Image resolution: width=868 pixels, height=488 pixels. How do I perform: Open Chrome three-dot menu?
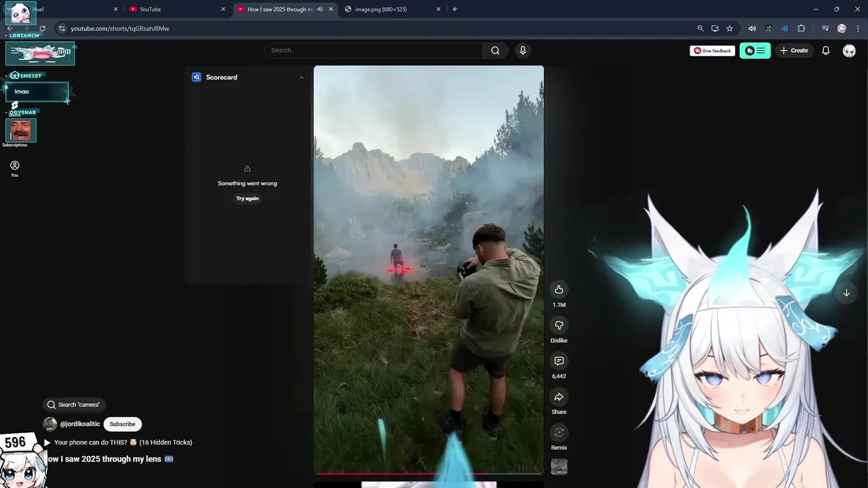(x=856, y=28)
